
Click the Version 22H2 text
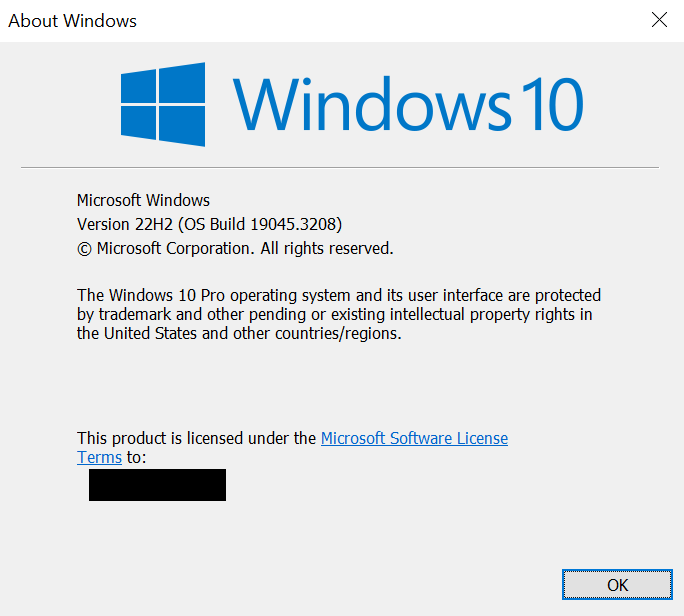[120, 224]
